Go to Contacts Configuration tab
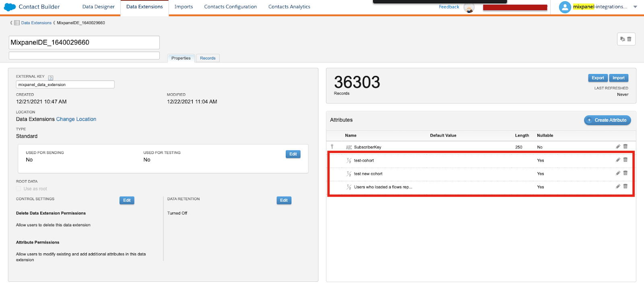644x287 pixels. (x=230, y=7)
